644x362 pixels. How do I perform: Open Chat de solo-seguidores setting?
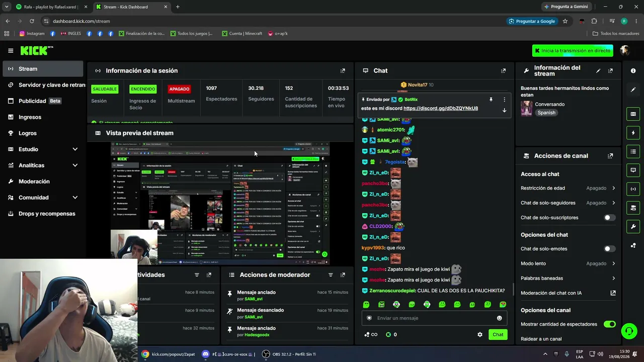[x=568, y=203]
